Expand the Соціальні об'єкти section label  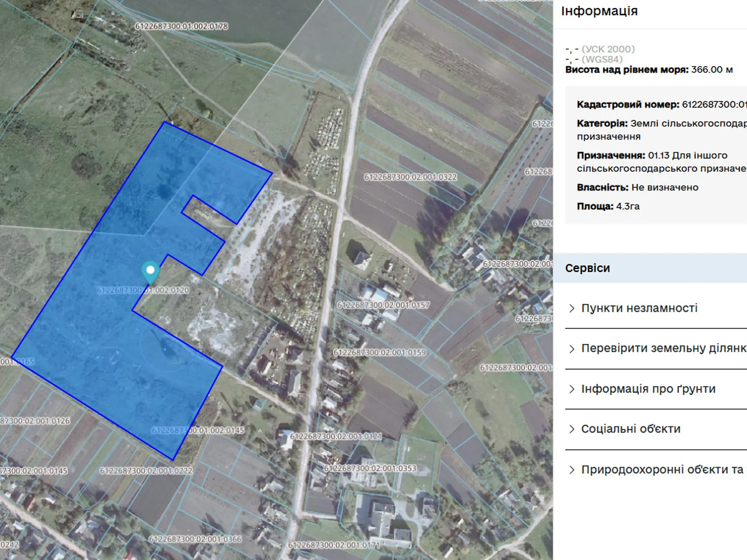[x=630, y=429]
